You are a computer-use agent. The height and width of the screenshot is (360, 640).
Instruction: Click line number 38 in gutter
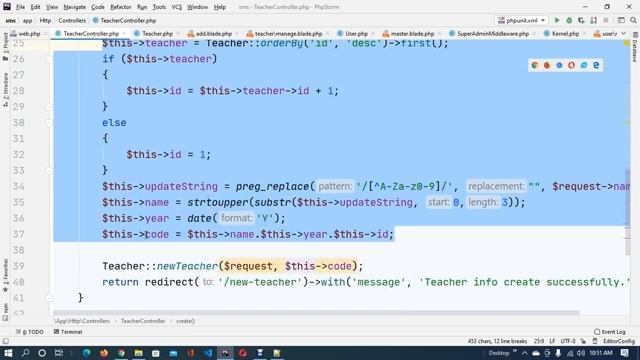click(18, 250)
